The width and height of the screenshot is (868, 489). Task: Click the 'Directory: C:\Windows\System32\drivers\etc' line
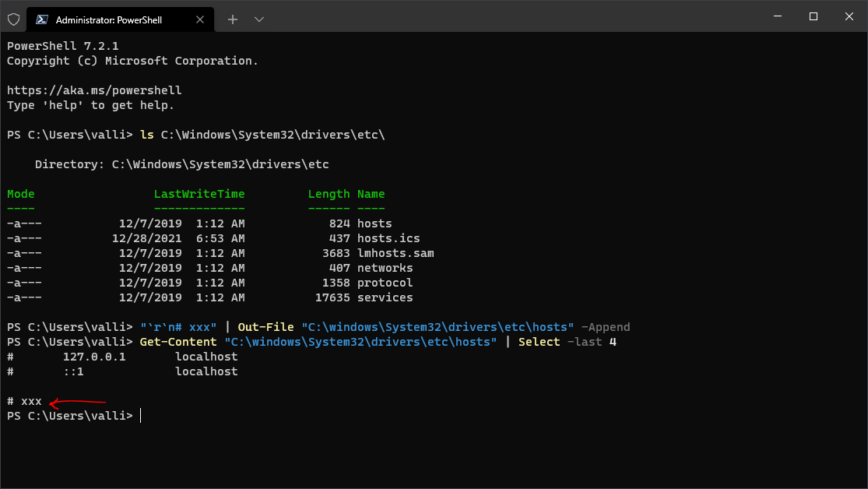coord(181,164)
